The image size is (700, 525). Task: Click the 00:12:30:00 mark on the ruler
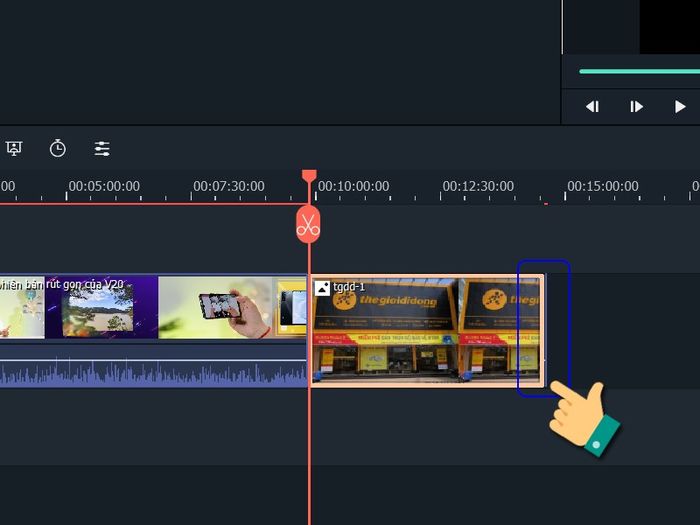pos(478,186)
